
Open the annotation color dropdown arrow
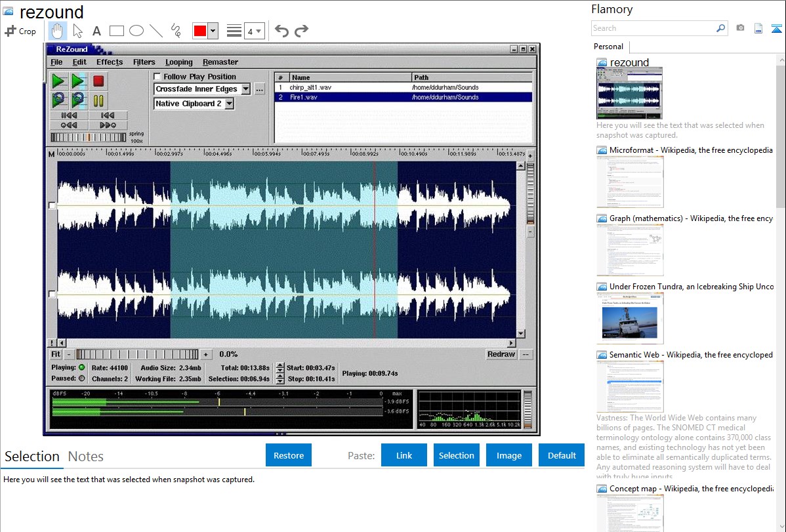click(213, 31)
